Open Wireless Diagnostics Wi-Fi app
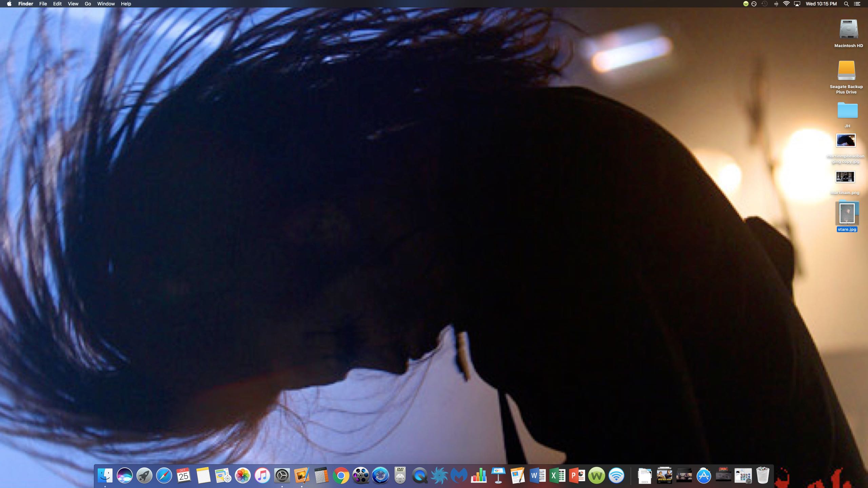 (x=616, y=476)
